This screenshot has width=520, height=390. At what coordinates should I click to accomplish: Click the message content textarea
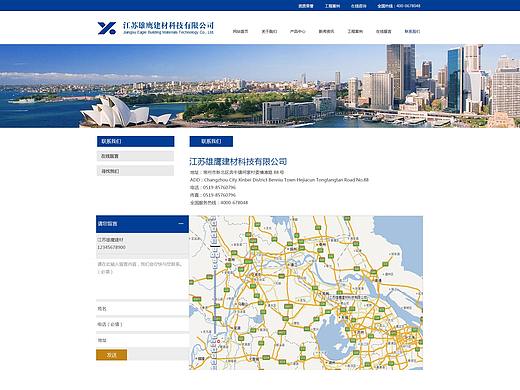point(142,279)
